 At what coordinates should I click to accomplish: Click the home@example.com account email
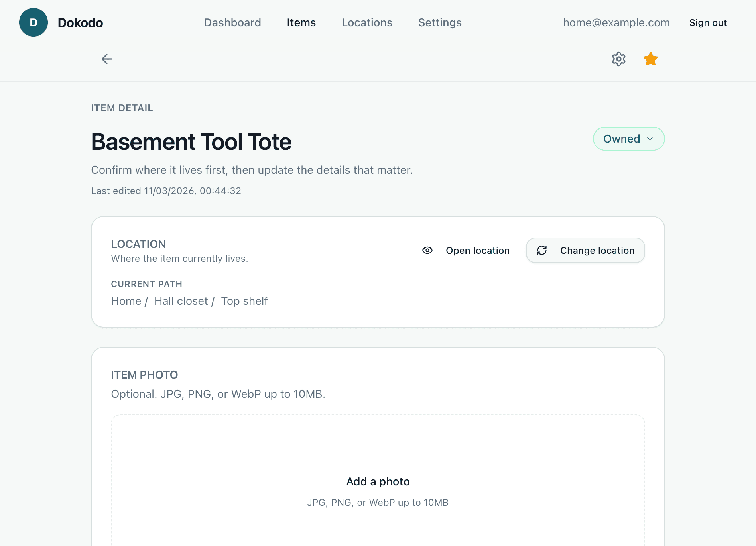tap(616, 23)
